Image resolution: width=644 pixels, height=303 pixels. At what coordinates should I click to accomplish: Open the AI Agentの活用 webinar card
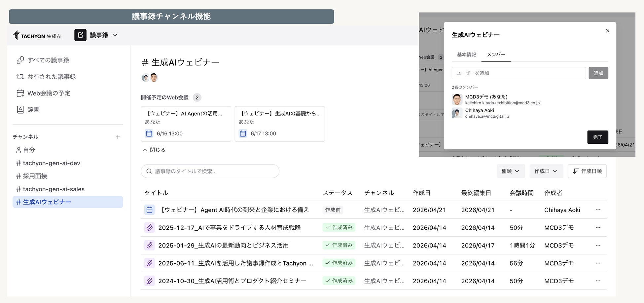coord(186,124)
